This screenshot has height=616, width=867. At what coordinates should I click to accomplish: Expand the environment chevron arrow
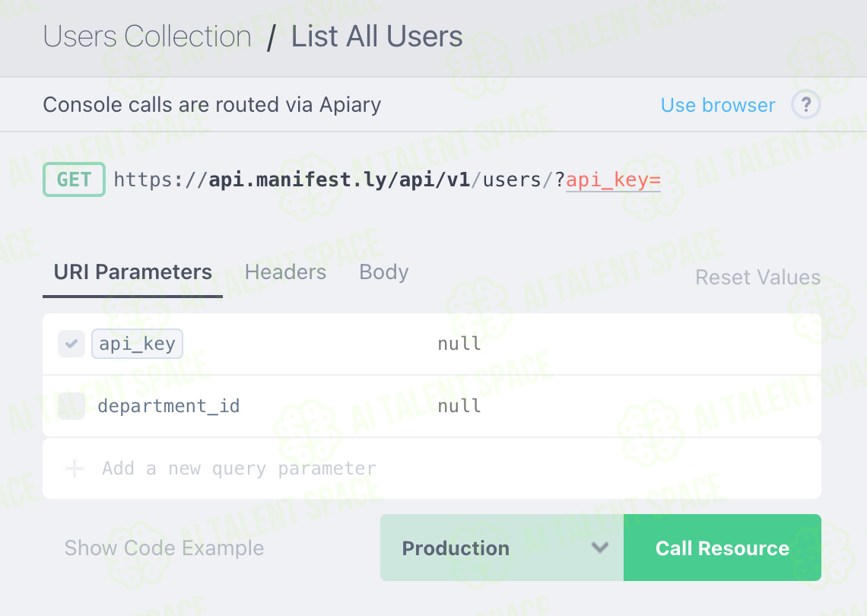pos(600,548)
